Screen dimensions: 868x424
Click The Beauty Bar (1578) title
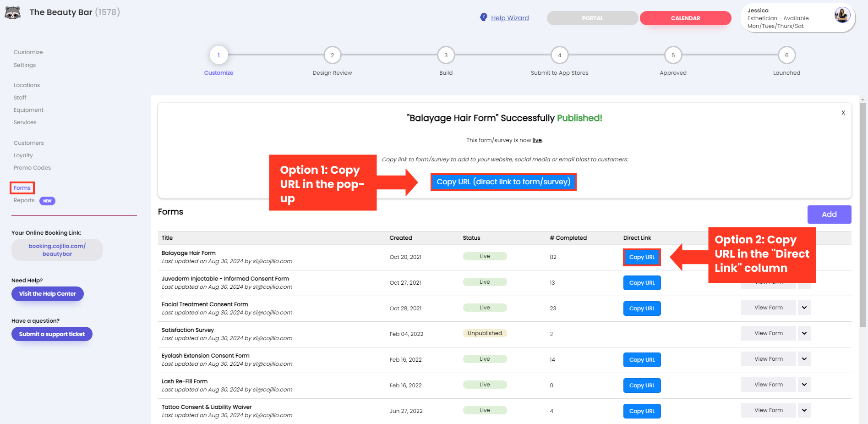pos(75,12)
